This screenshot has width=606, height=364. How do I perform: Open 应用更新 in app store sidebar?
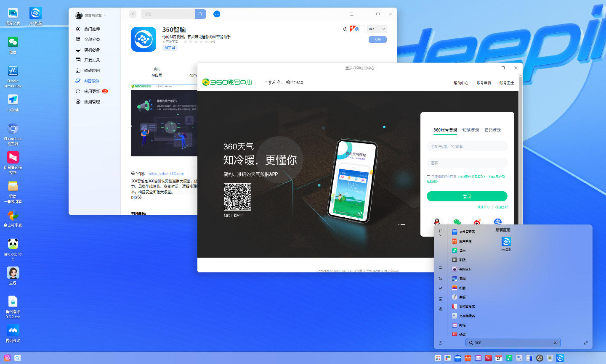click(x=92, y=91)
